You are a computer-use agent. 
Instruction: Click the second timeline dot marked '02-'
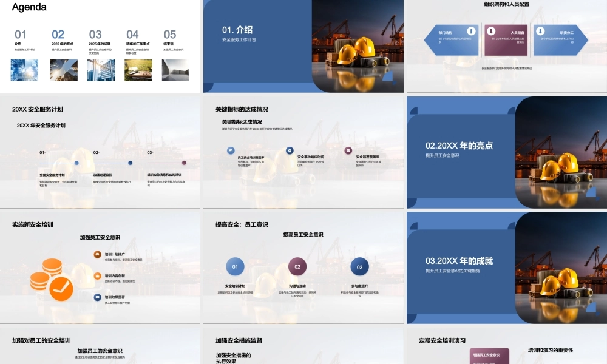(131, 163)
